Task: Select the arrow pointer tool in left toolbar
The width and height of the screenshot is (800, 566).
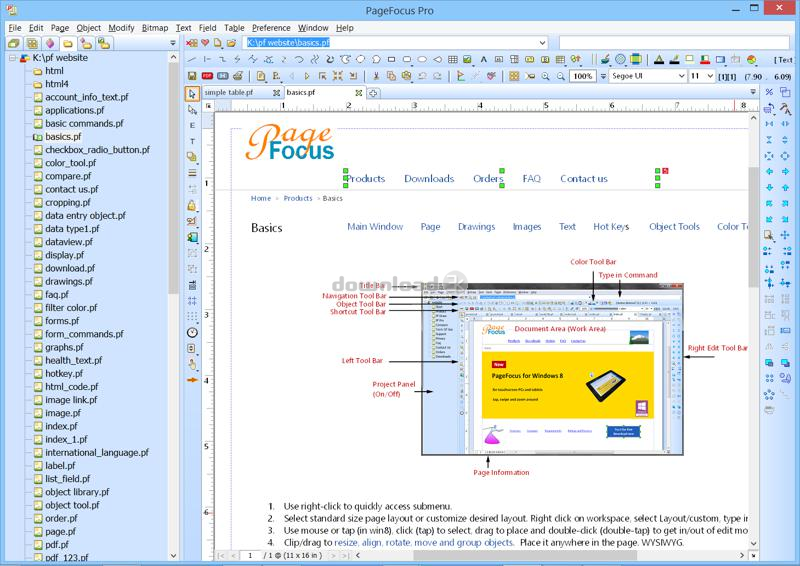Action: pos(192,94)
